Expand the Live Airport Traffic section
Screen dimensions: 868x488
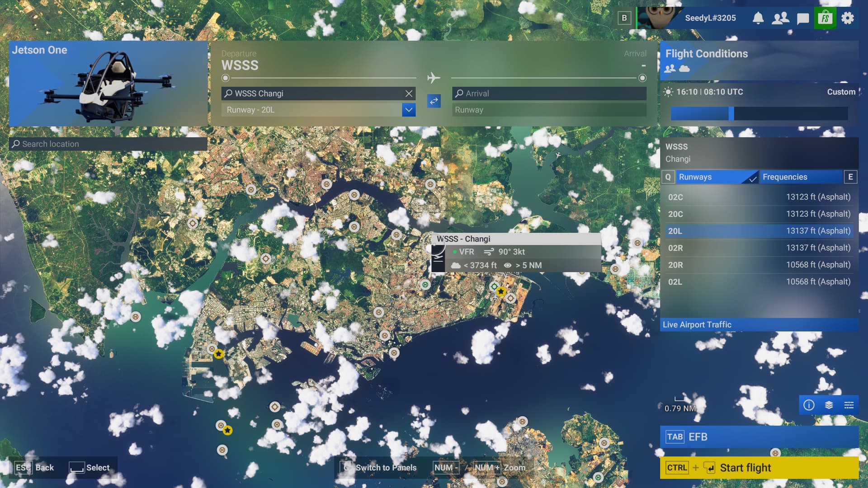point(759,324)
